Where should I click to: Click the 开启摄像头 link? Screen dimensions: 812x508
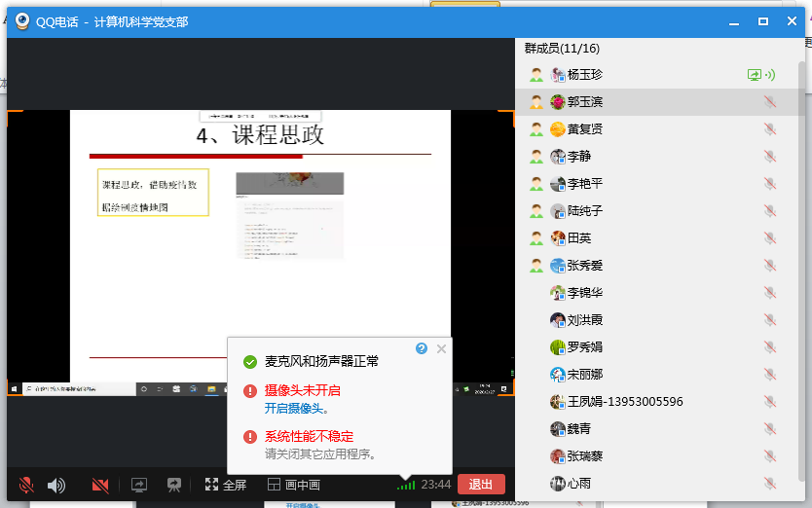(x=293, y=409)
